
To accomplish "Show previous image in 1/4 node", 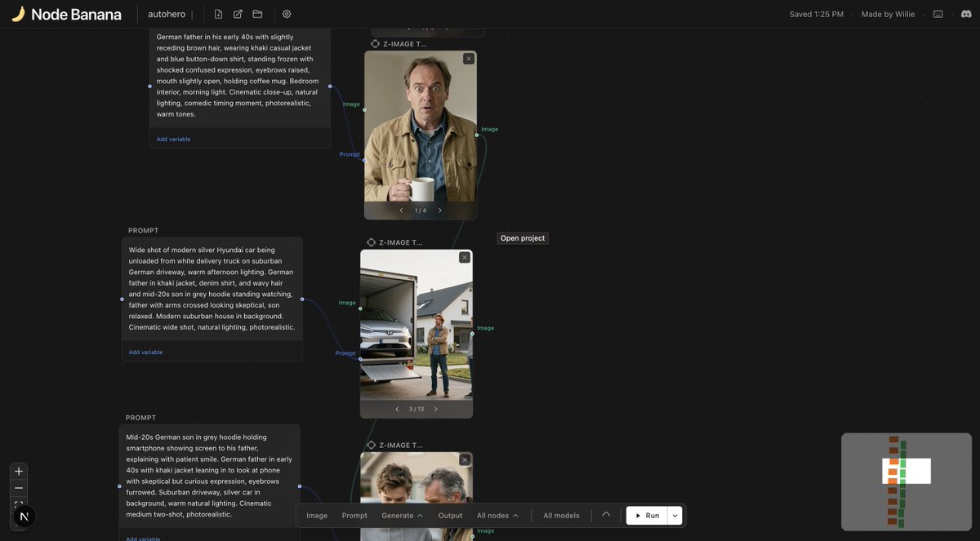I will [401, 211].
